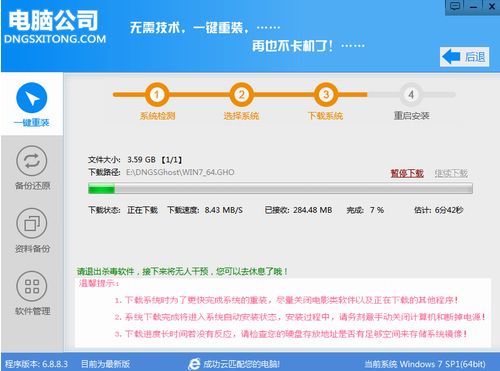Screen dimensions: 500x371
Task: Click the program version 6.8.8.3 text
Action: coord(36,364)
